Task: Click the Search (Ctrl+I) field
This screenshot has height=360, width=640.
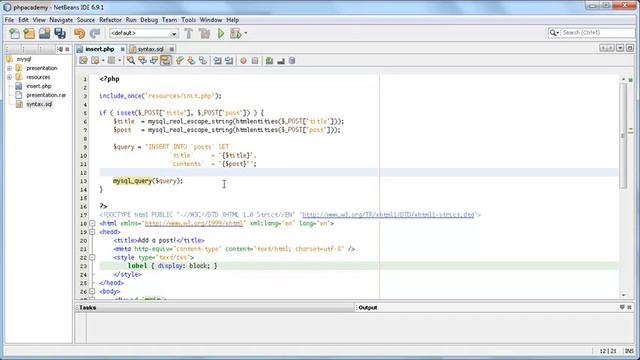Action: coord(598,33)
